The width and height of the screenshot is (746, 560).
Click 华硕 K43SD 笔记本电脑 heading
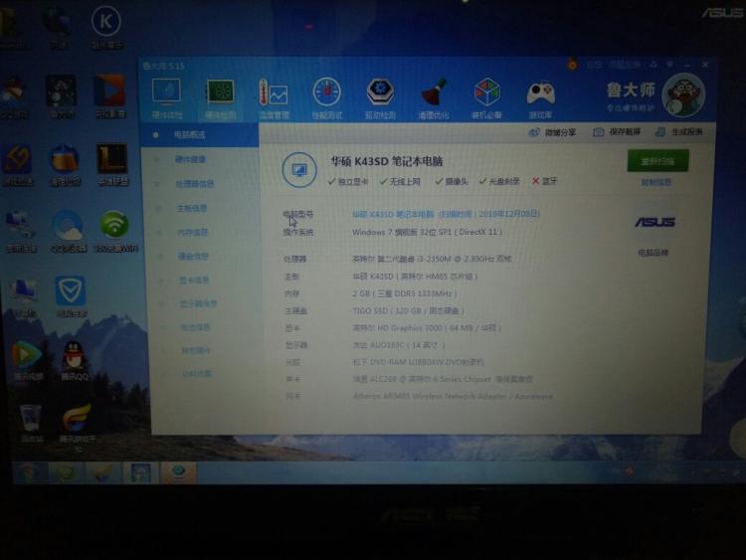[x=387, y=161]
